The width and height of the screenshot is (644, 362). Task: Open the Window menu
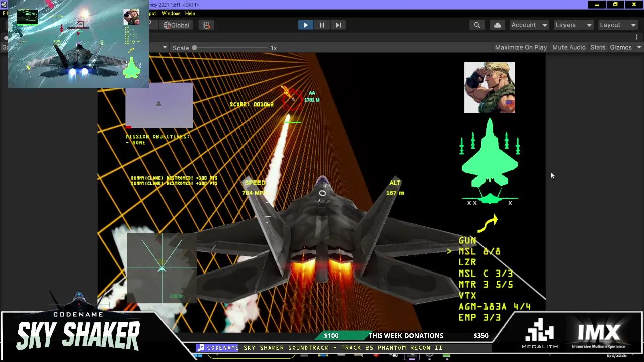[171, 13]
